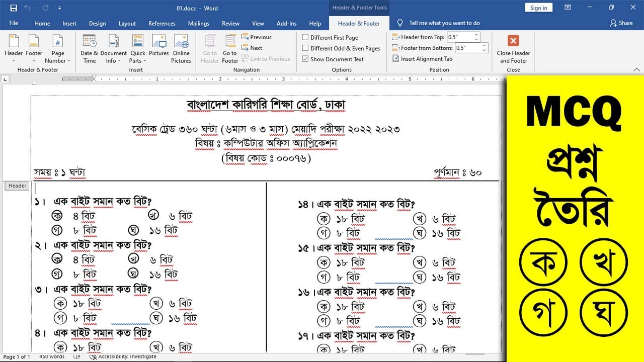Click the tab selector at ruler corner
Viewport: 644px width, 362px height.
[x=6, y=79]
